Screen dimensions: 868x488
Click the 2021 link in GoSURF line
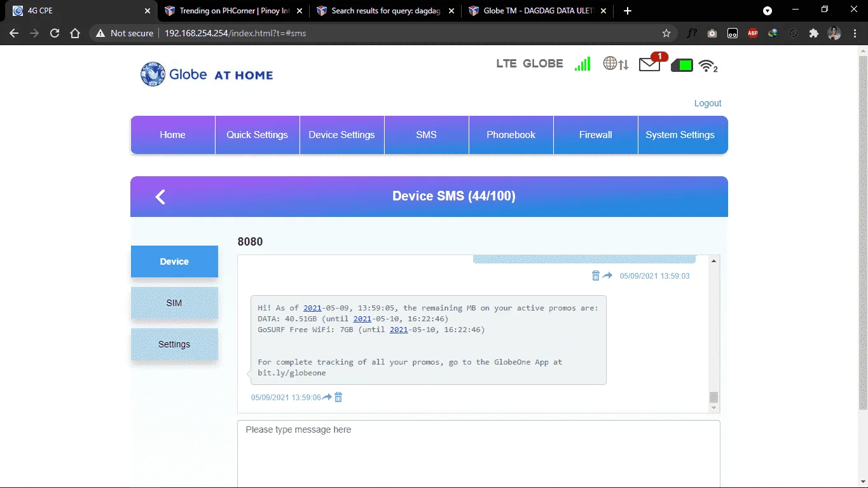(x=399, y=330)
